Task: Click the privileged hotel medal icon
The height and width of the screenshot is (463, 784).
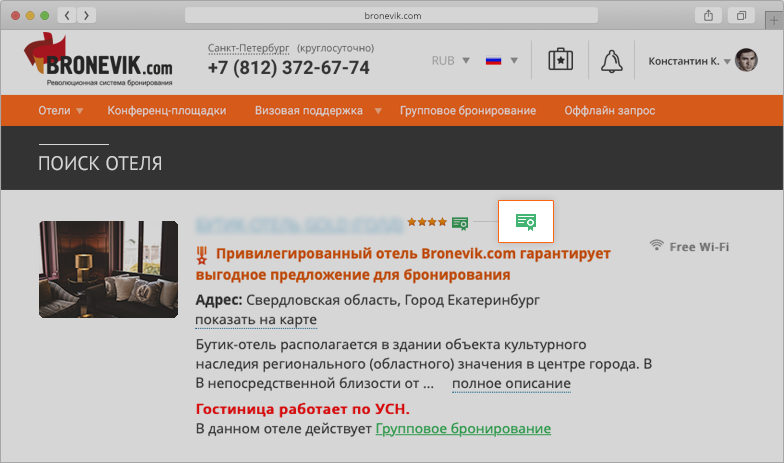Action: (x=202, y=256)
